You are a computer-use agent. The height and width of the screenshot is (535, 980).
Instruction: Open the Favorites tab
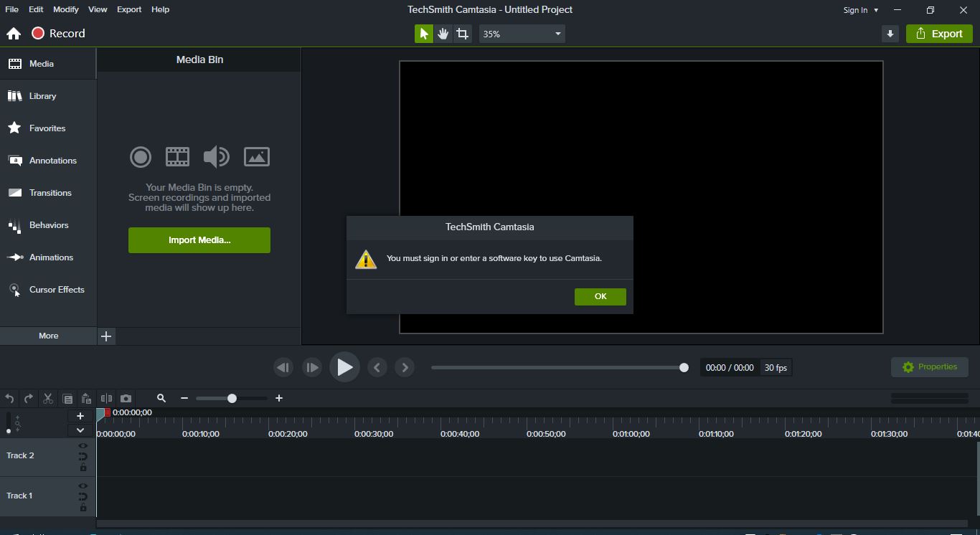pyautogui.click(x=48, y=128)
